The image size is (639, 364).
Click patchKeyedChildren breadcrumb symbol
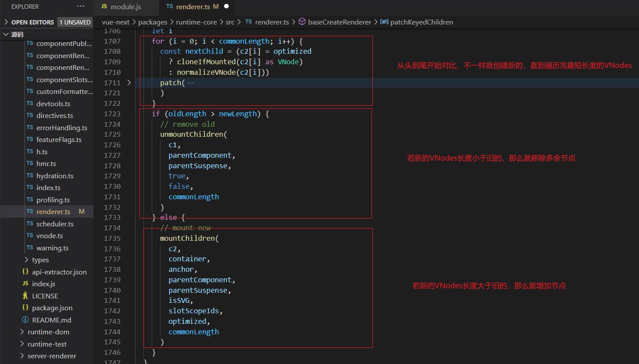click(x=421, y=22)
